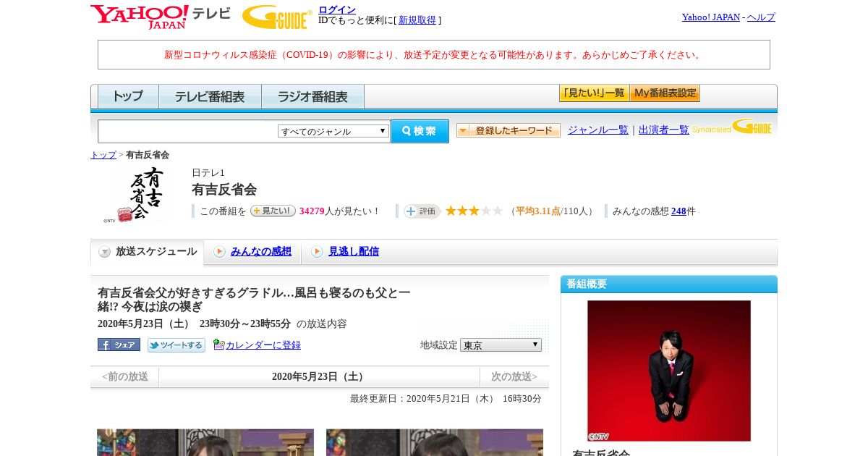This screenshot has height=456, width=868.
Task: Select the 放送スケジュール tab
Action: 147,252
